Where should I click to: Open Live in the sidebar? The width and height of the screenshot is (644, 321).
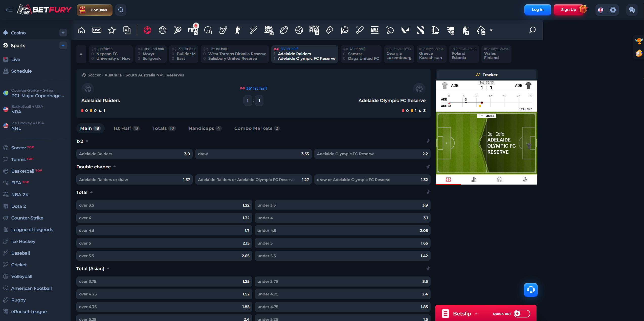coord(15,59)
